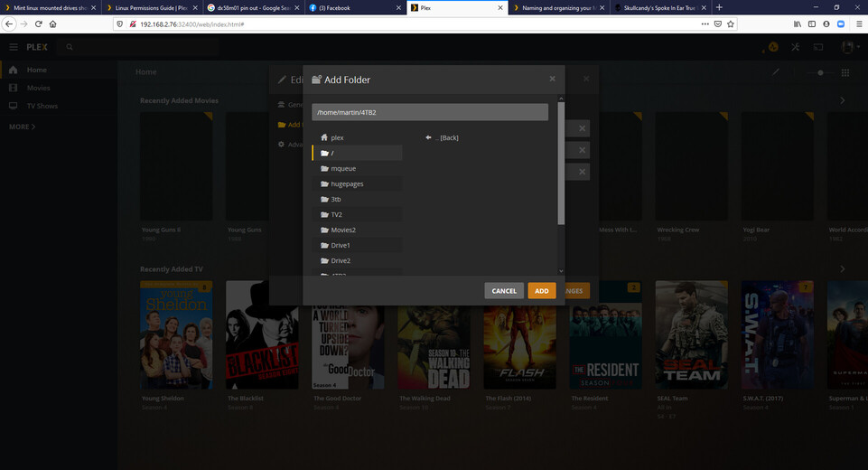Open the Firefox Library icon
The height and width of the screenshot is (470, 868).
pyautogui.click(x=798, y=23)
